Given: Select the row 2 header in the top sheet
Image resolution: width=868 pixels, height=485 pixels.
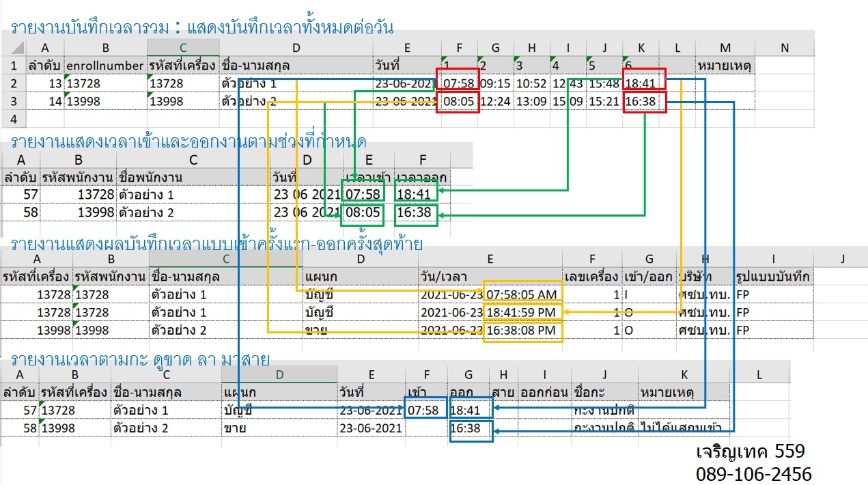Looking at the screenshot, I should coord(14,83).
